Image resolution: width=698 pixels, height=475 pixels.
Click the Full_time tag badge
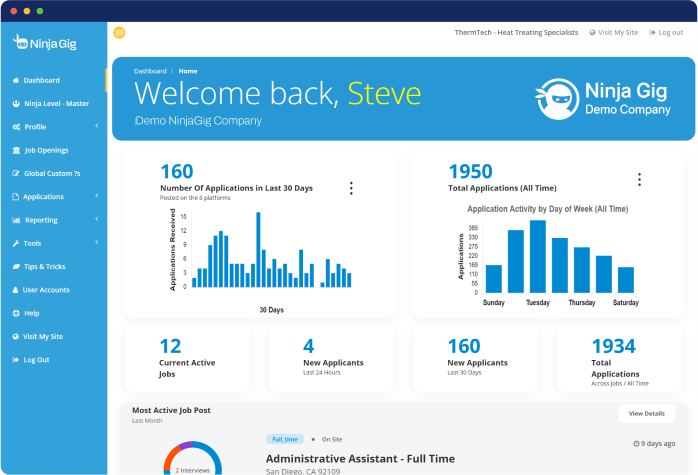point(285,439)
